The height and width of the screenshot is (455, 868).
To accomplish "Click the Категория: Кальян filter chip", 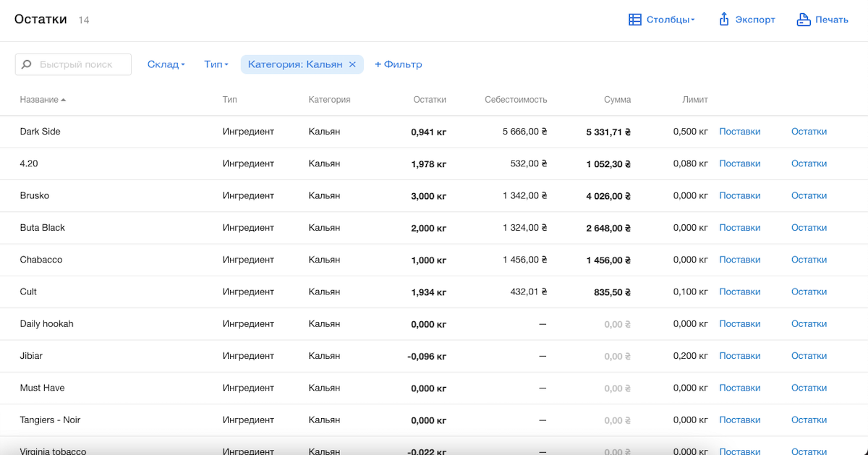I will (302, 64).
